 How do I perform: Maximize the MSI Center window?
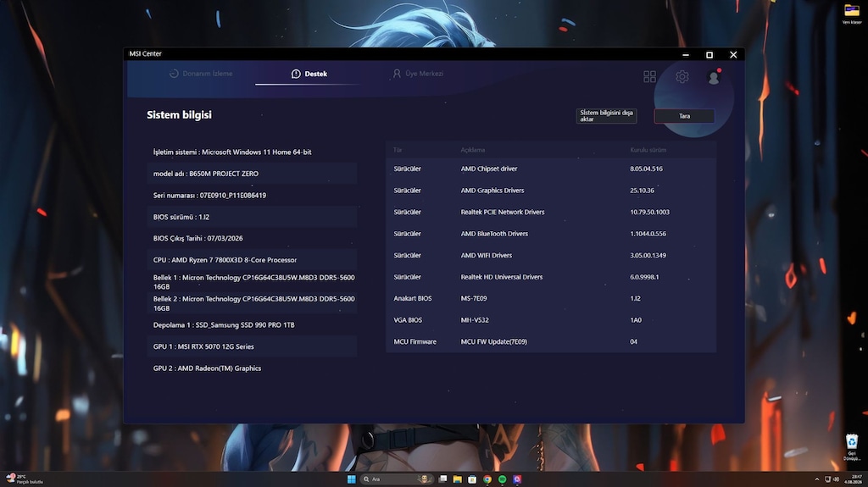(709, 54)
